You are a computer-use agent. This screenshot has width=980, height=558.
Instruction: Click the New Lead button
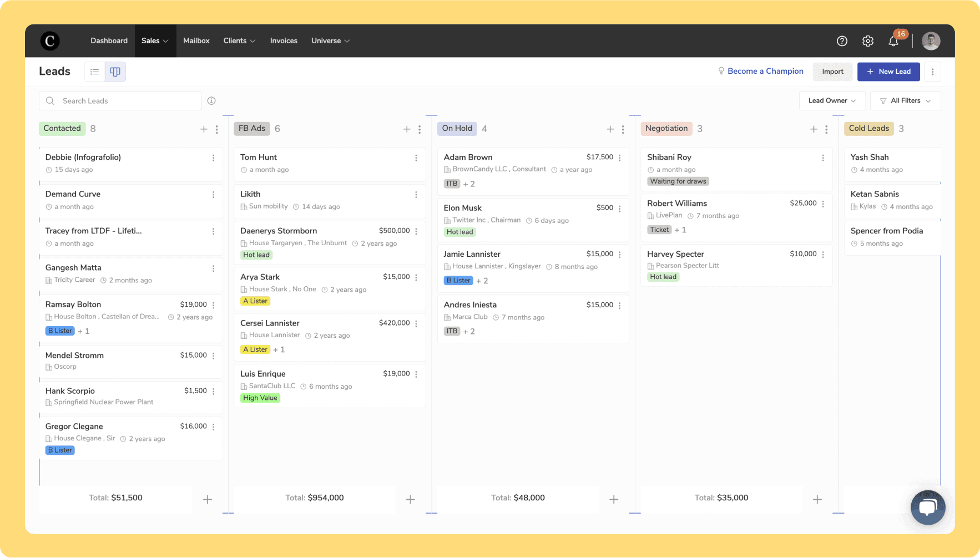tap(888, 72)
